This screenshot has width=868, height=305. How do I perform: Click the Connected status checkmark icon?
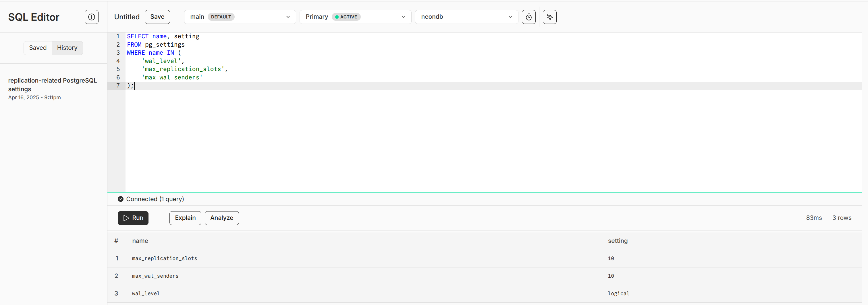121,199
